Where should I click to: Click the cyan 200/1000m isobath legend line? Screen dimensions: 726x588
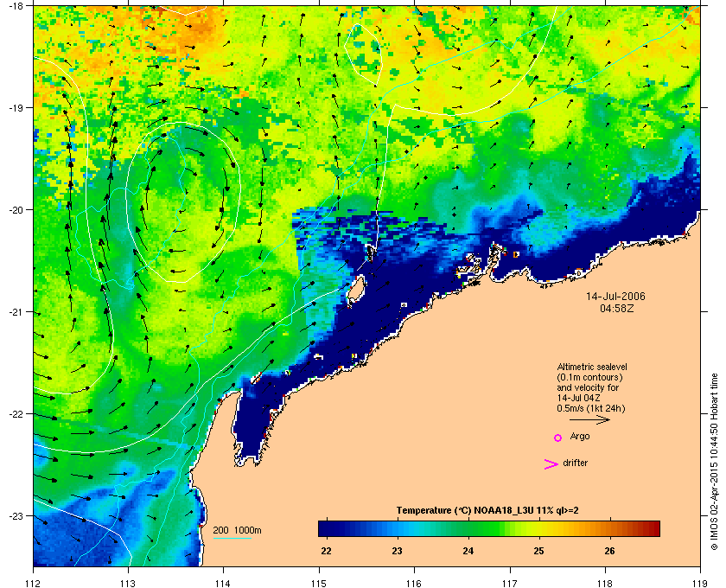[232, 539]
